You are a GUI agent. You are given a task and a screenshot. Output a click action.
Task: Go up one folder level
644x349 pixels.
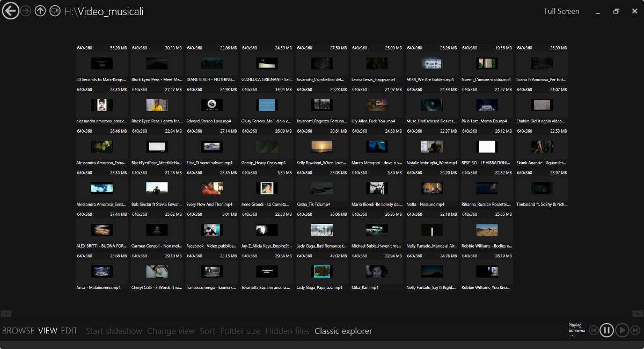point(40,11)
